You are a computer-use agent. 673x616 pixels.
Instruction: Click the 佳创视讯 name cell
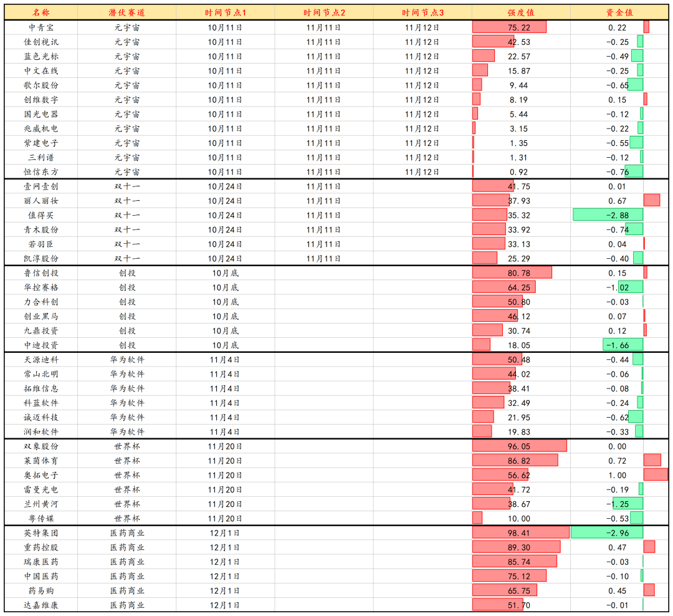point(41,42)
